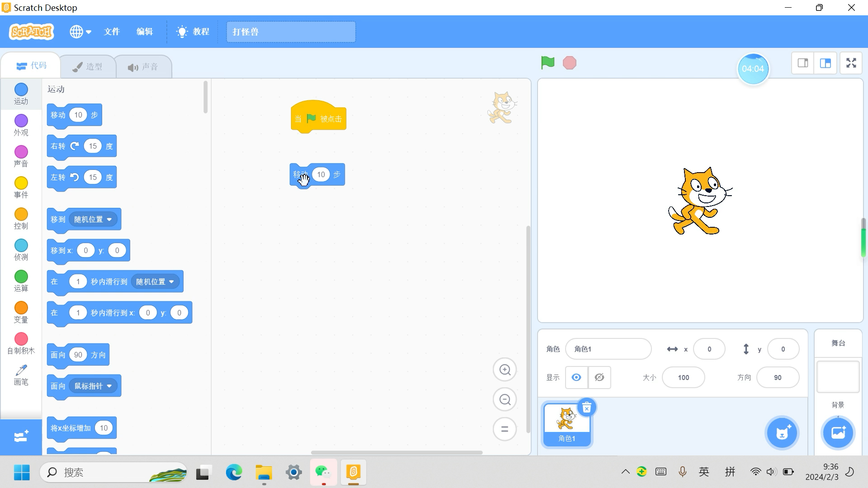Viewport: 868px width, 488px height.
Task: Edit the 大小 size value 100
Action: tap(683, 377)
